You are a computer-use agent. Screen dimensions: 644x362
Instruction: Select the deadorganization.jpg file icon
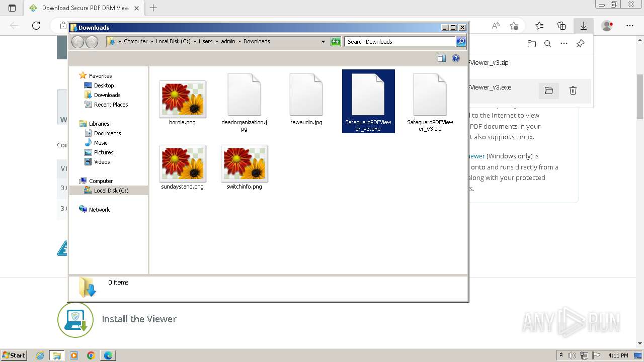pyautogui.click(x=244, y=95)
